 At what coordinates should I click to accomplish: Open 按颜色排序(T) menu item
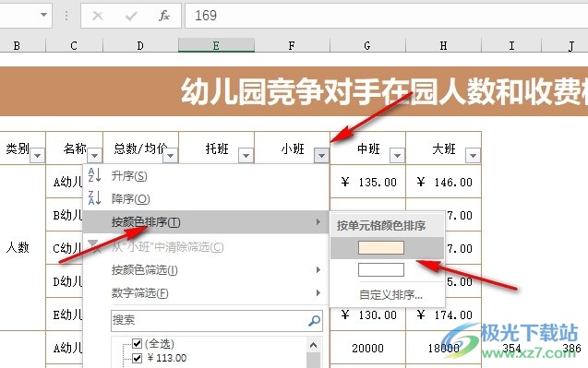point(205,222)
